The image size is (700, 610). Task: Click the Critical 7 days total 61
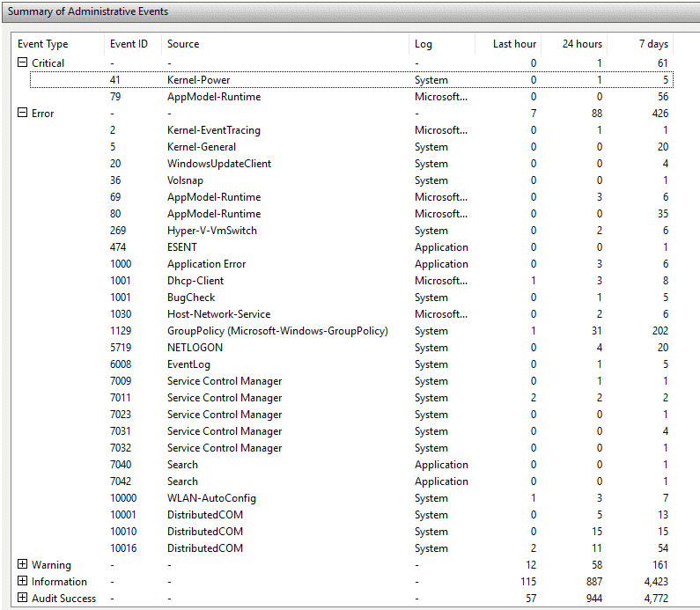click(662, 62)
